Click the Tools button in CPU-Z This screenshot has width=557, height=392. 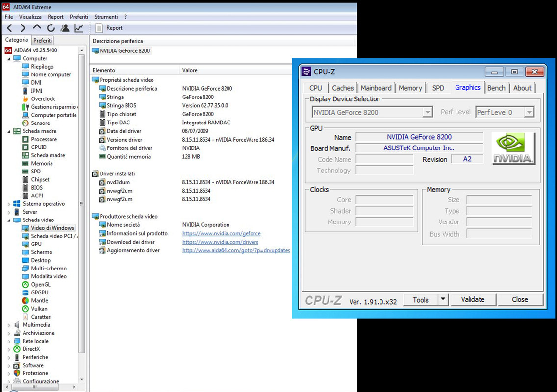(x=421, y=300)
